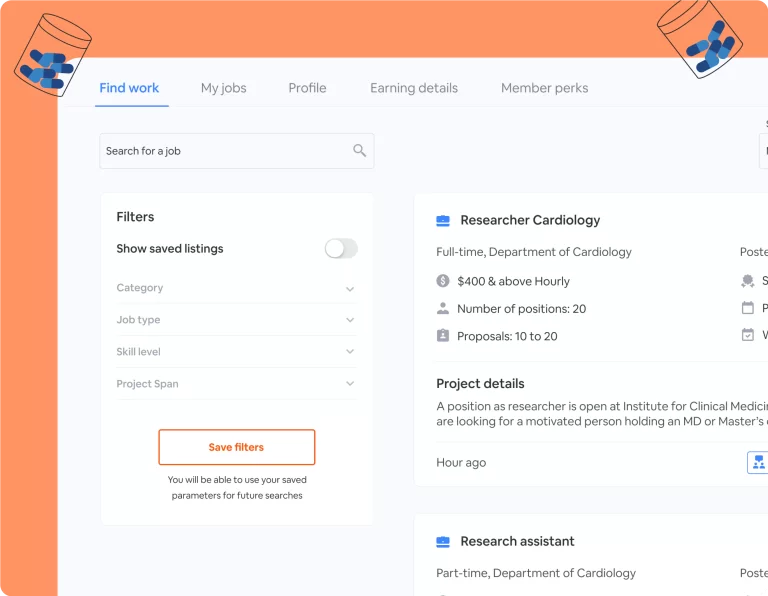Click the upper calendar icon in Researcher Cardiology card
This screenshot has height=596, width=768.
point(747,308)
